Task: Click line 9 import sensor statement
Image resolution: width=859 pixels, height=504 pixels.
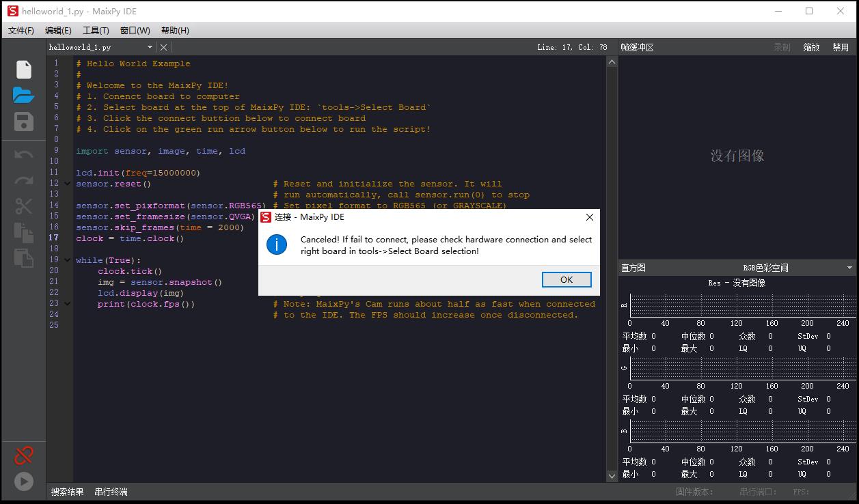Action: (x=161, y=151)
